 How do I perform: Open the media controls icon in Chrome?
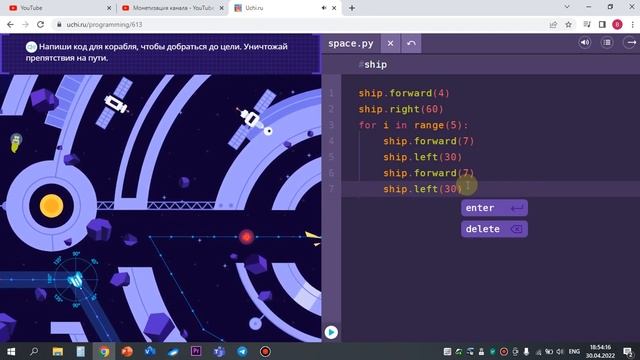tap(587, 24)
